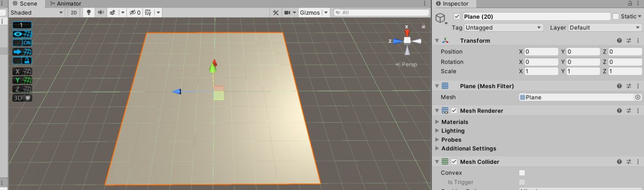
Task: Click the object name field Plane (20)
Action: tap(536, 17)
